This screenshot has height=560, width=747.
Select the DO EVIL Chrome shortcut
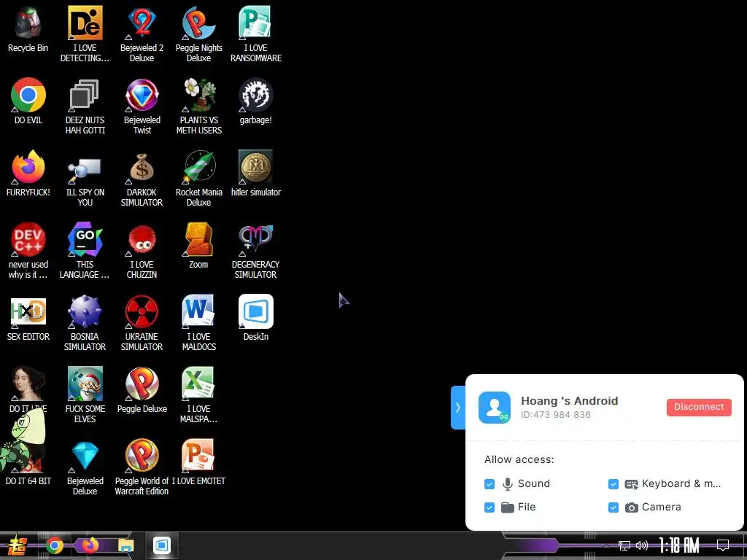pyautogui.click(x=28, y=101)
